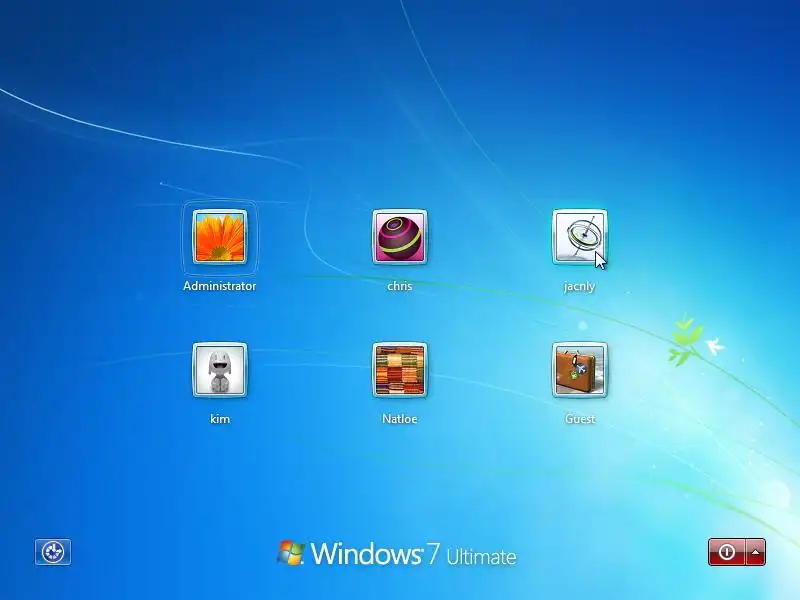Select the Natloe account patchwork picture
The width and height of the screenshot is (800, 600).
[399, 370]
